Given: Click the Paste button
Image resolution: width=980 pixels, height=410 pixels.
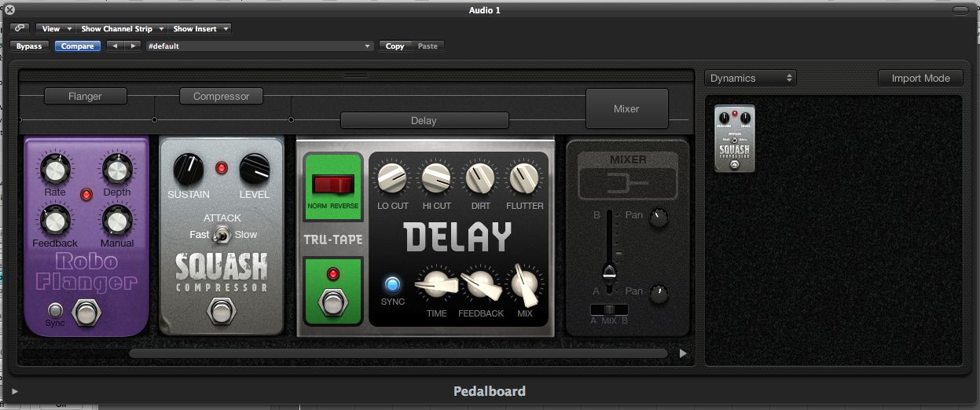Looking at the screenshot, I should pos(428,46).
